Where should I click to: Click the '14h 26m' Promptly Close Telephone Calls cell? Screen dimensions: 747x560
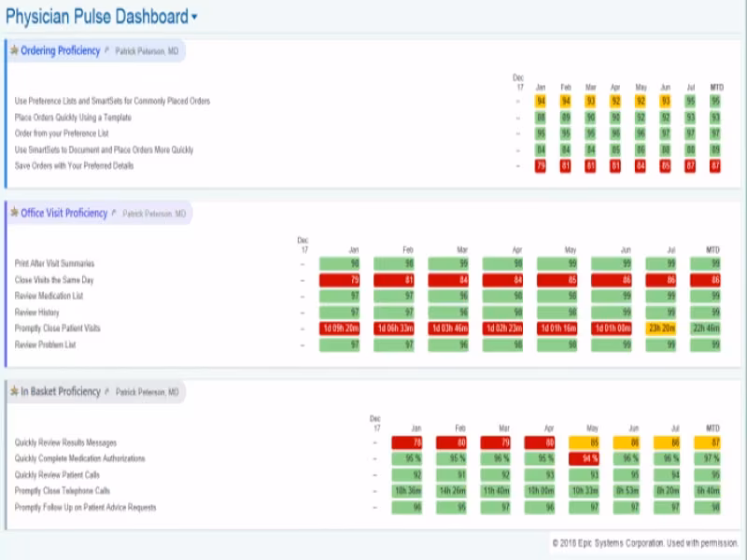[x=451, y=491]
